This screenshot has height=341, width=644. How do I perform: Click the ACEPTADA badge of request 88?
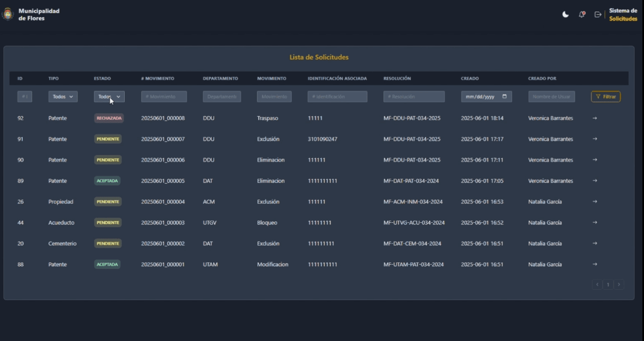(107, 264)
